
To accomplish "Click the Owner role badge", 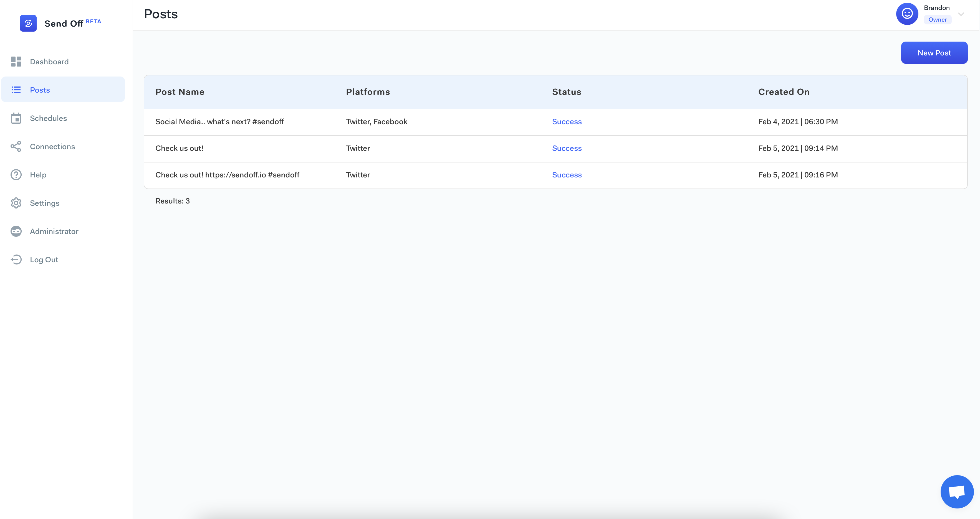I will tap(937, 20).
